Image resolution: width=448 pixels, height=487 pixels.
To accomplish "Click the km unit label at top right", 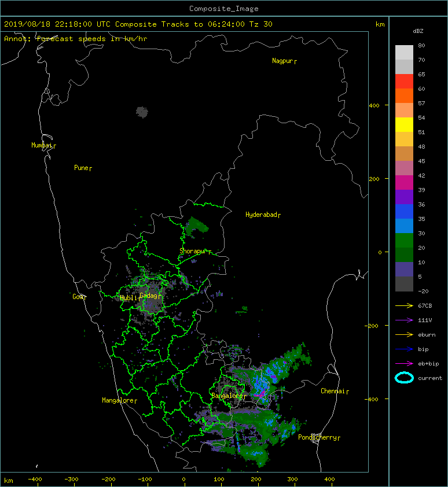I will tap(380, 24).
